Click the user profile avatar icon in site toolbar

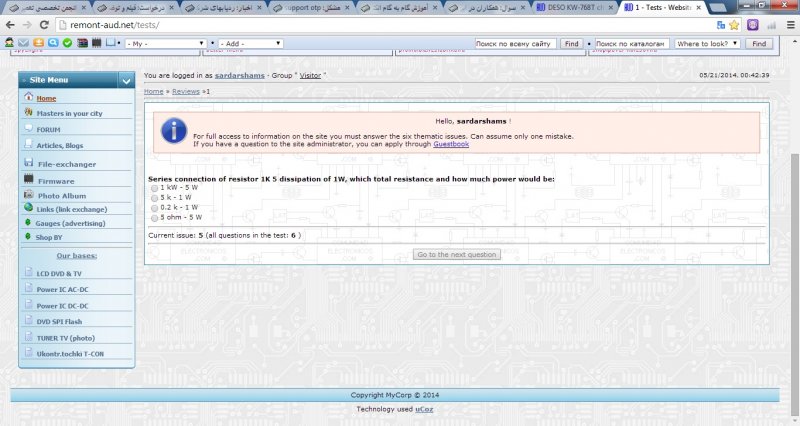[9, 43]
